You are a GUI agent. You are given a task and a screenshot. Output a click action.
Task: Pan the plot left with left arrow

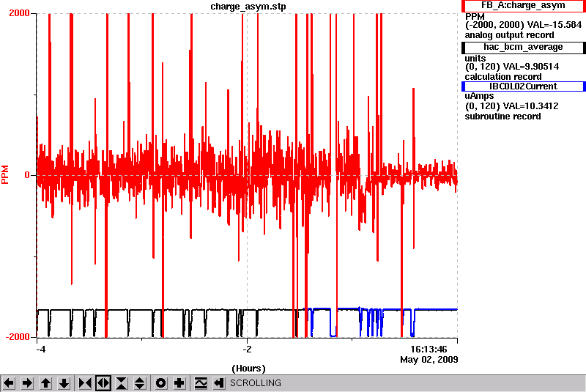(x=9, y=383)
